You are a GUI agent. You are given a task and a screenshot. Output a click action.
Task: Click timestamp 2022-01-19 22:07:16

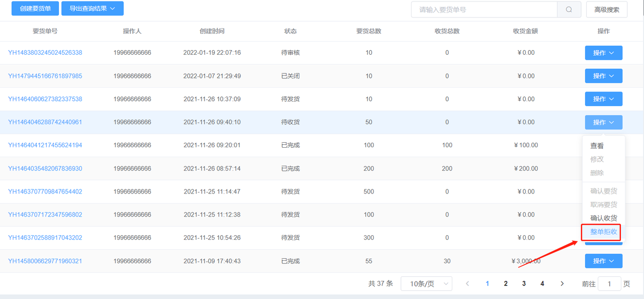(x=212, y=53)
